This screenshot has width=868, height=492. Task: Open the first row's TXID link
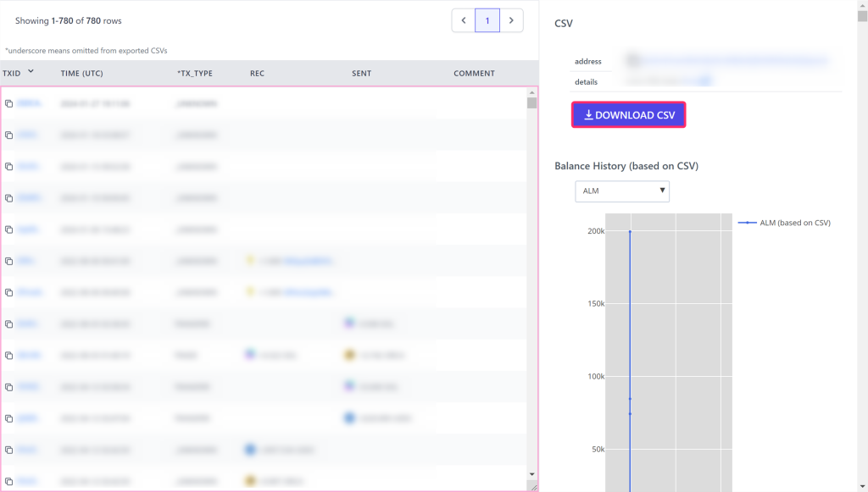28,103
